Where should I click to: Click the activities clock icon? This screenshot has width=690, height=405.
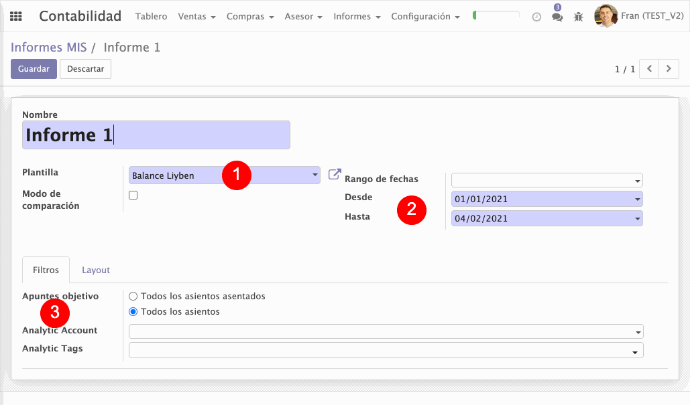coord(537,17)
